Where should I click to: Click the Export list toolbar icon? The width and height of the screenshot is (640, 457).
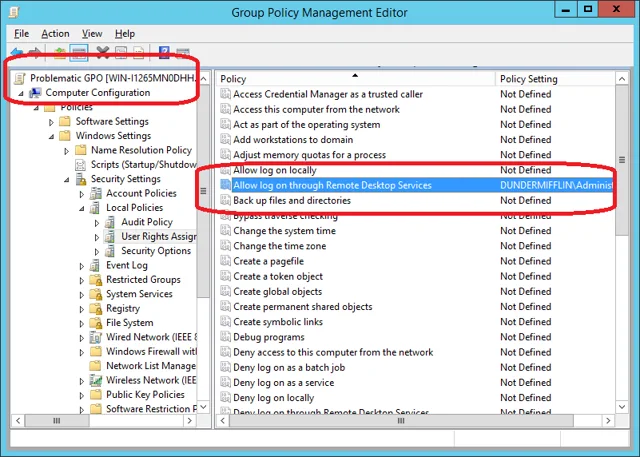pos(139,53)
